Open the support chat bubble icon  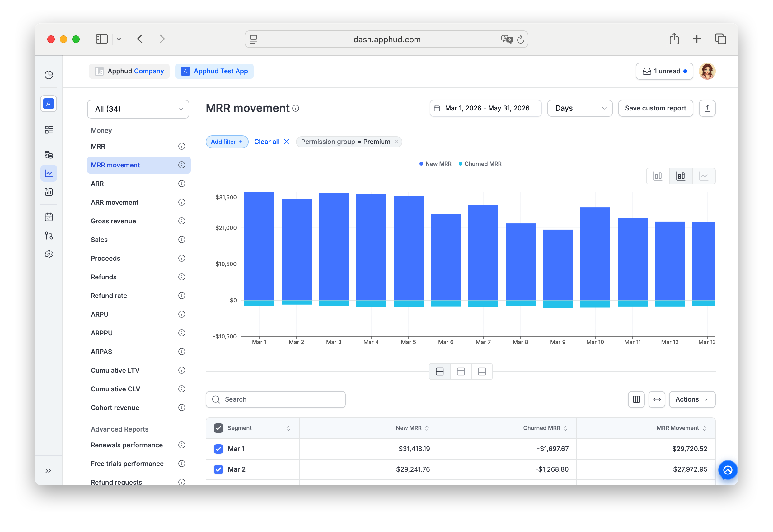727,470
